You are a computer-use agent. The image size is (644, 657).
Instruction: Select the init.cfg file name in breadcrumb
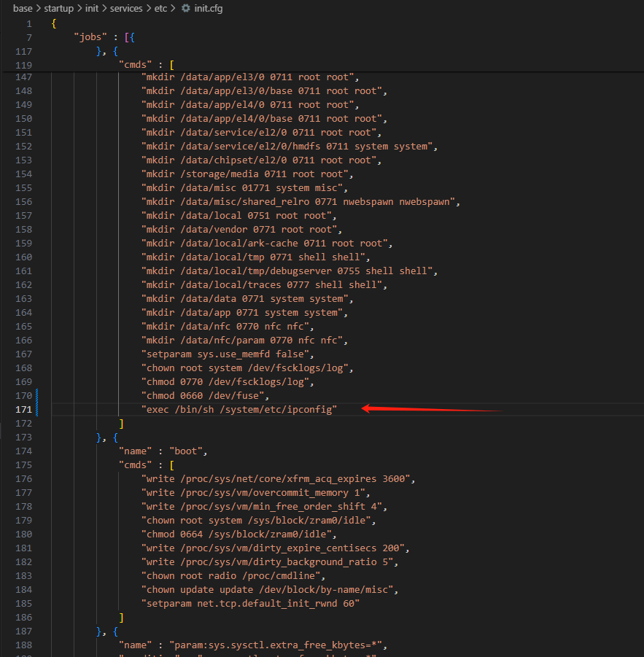209,8
